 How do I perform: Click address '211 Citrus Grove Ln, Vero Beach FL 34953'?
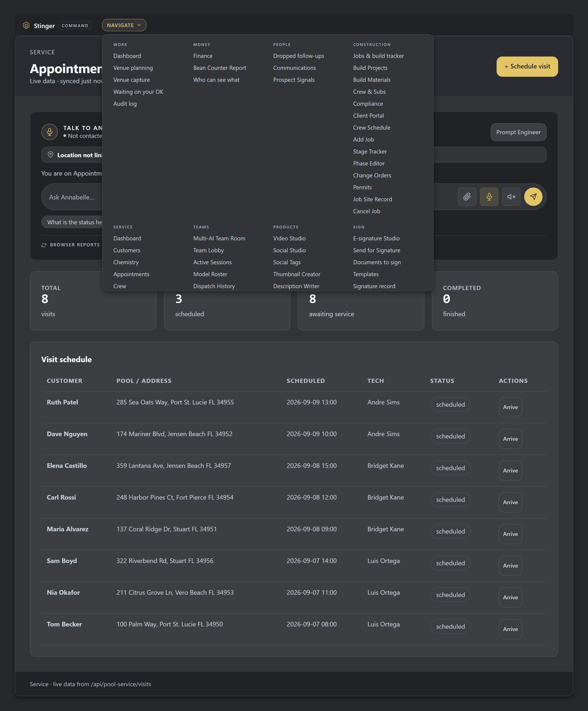click(175, 592)
